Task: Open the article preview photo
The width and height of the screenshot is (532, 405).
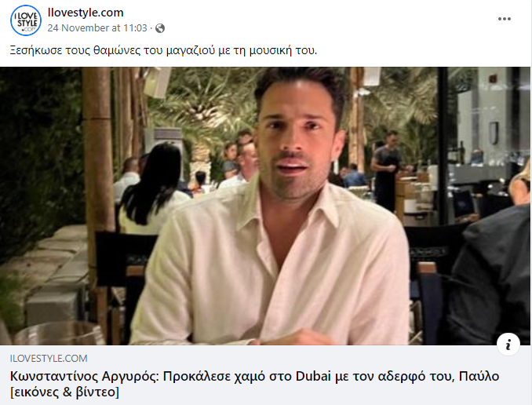Action: 265,206
